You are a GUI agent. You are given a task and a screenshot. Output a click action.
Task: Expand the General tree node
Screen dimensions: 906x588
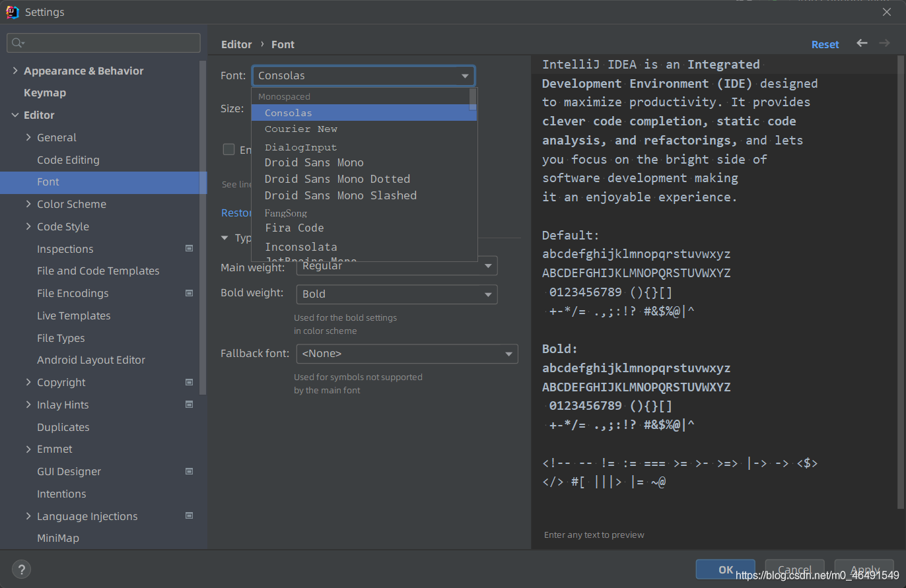pyautogui.click(x=28, y=137)
